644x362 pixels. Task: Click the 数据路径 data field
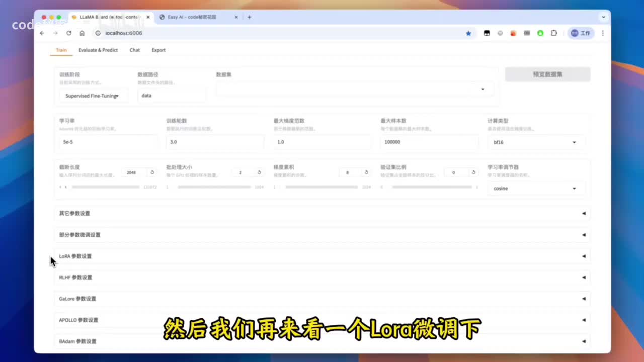point(171,96)
